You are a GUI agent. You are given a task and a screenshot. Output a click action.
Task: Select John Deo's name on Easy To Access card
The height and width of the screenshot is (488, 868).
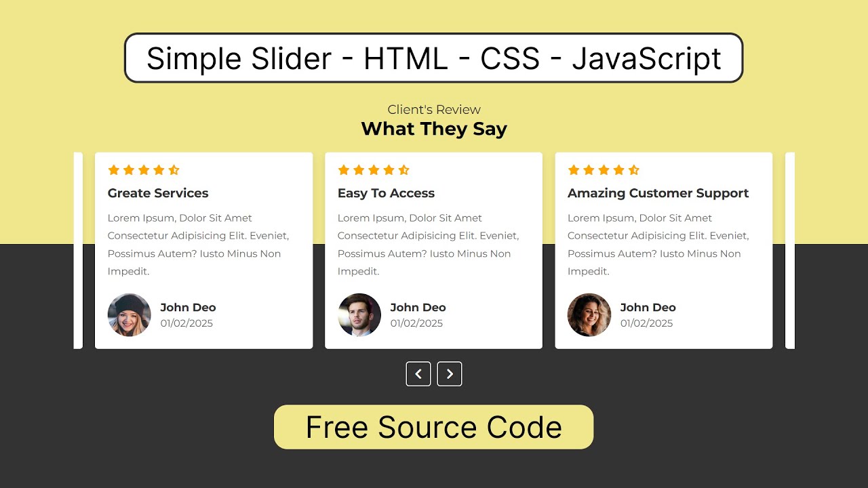tap(418, 307)
